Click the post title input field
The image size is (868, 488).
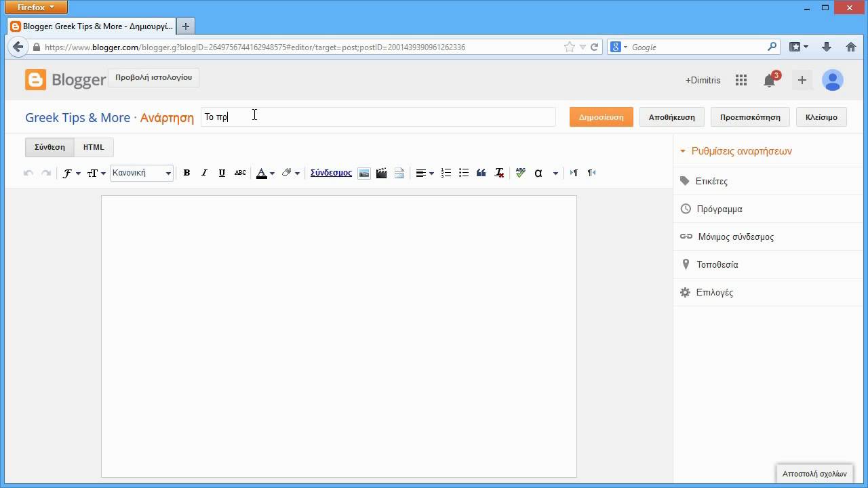point(378,117)
